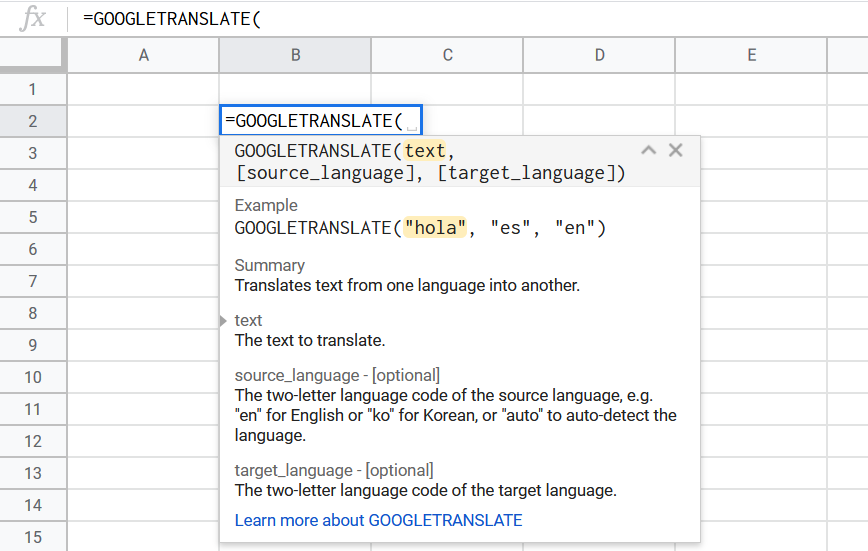
Task: Click "The text to translate." description
Action: click(309, 340)
